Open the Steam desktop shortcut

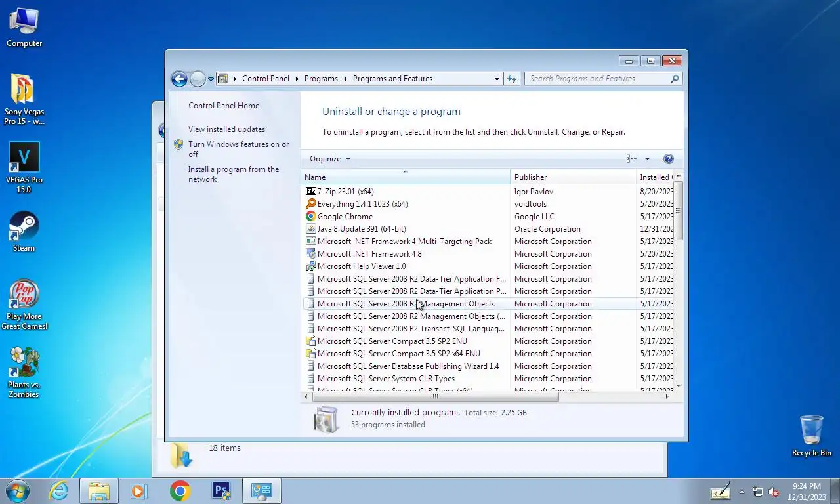pyautogui.click(x=24, y=231)
